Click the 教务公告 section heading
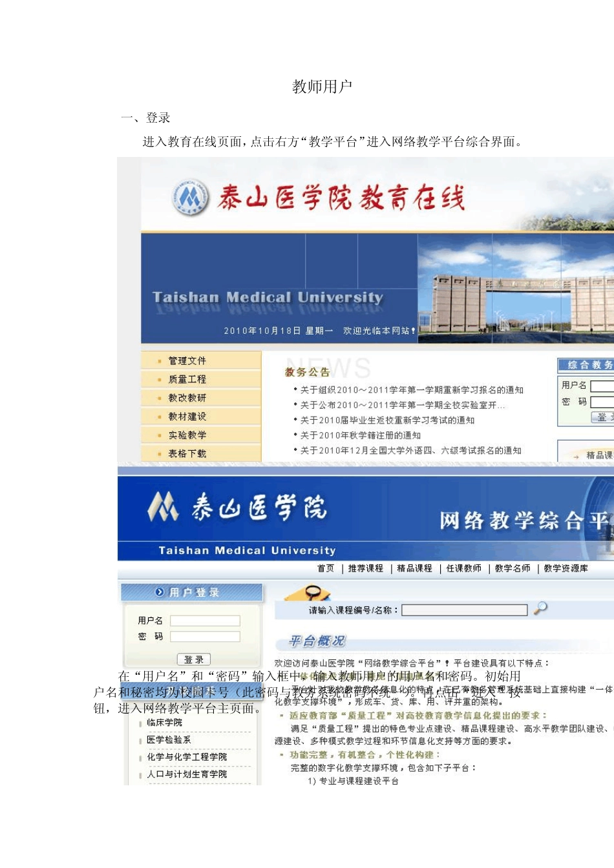Viewport: 614px width, 868px height. (x=308, y=372)
